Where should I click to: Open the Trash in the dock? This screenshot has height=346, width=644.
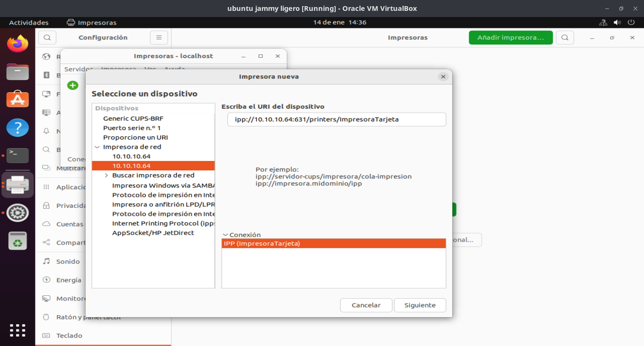point(18,241)
